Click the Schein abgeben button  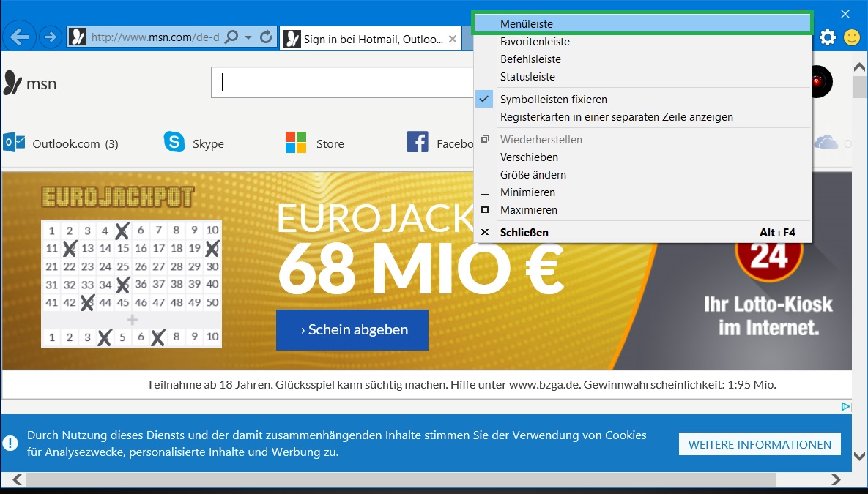(x=352, y=330)
